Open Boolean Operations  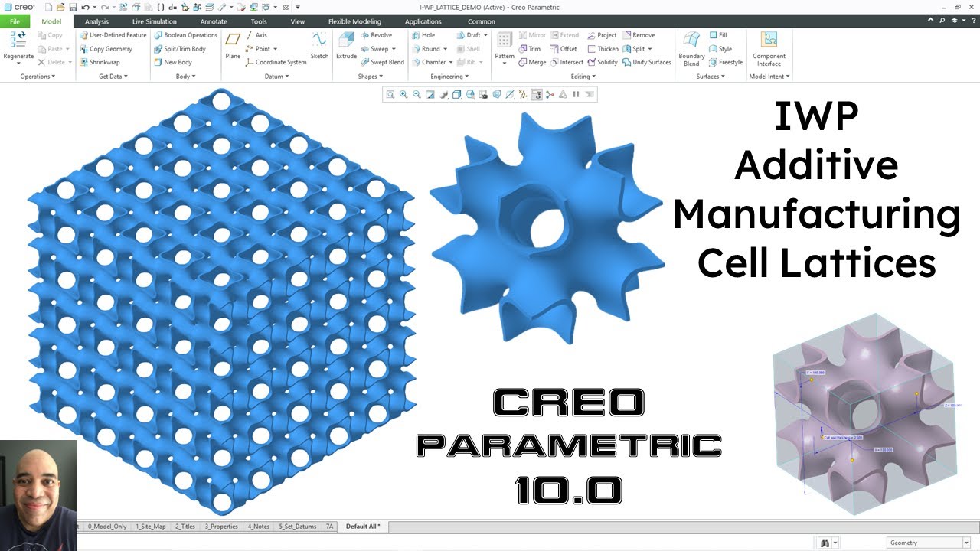coord(185,35)
